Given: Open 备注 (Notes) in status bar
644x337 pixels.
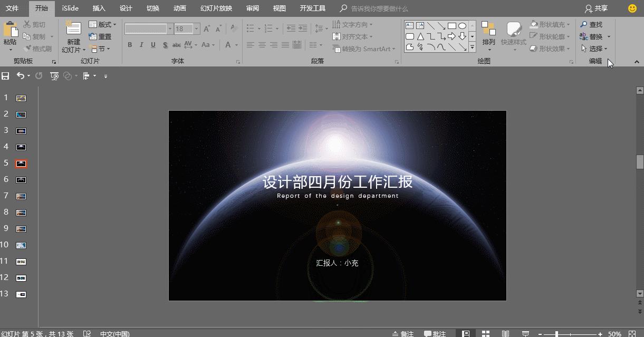Looking at the screenshot, I should pos(406,333).
